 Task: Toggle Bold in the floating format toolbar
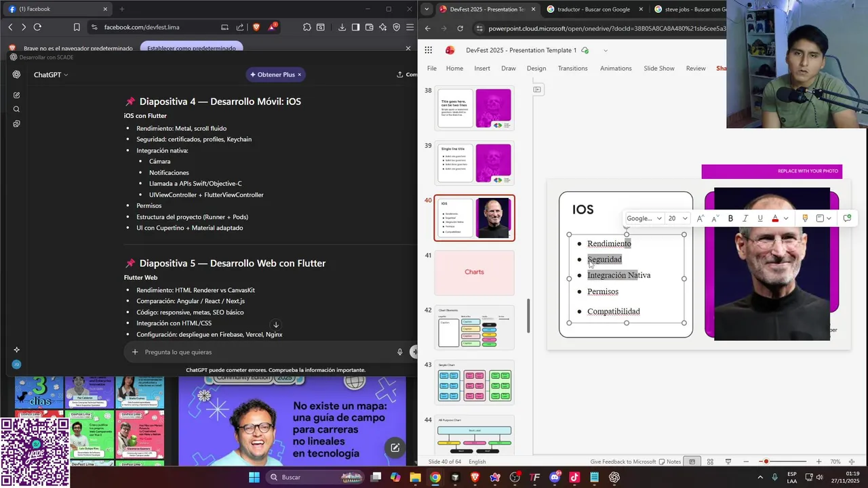730,218
